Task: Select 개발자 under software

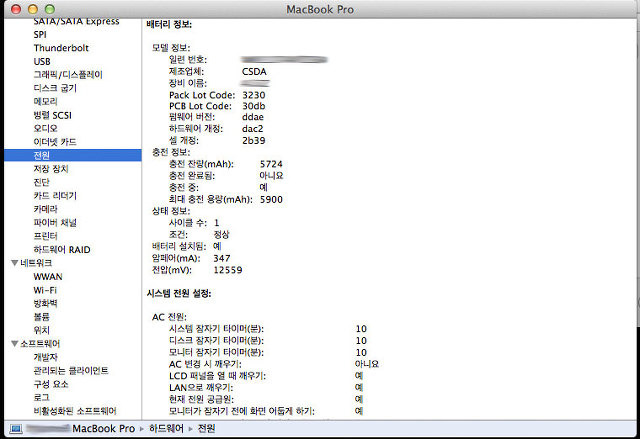Action: click(45, 357)
